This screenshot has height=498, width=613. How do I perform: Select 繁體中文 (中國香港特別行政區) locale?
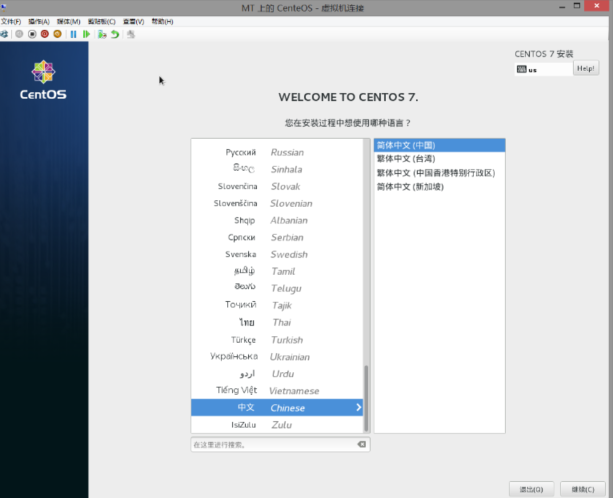pyautogui.click(x=439, y=173)
